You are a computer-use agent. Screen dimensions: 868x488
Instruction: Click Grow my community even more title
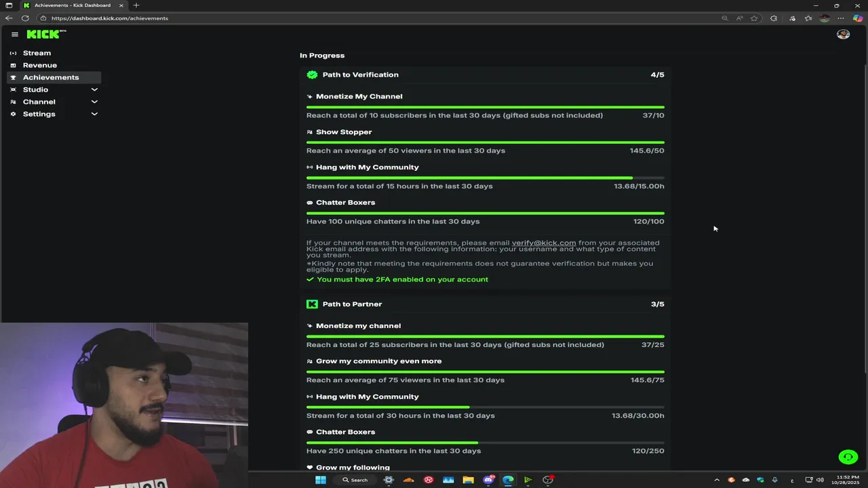[378, 361]
